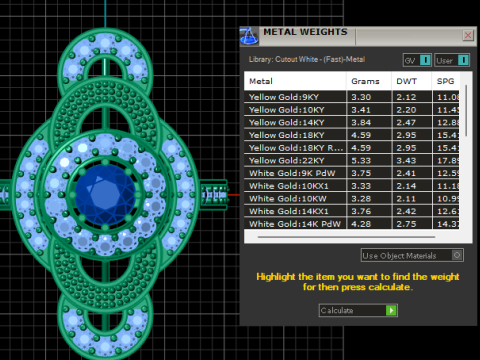Click the green arrow on Calculate
This screenshot has height=360, width=480.
pyautogui.click(x=391, y=310)
